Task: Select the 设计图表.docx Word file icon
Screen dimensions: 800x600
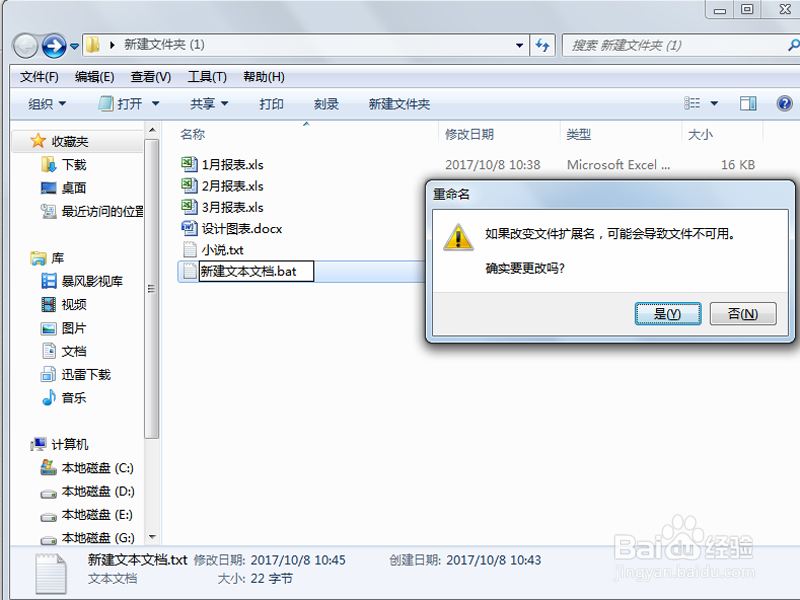Action: click(x=189, y=228)
